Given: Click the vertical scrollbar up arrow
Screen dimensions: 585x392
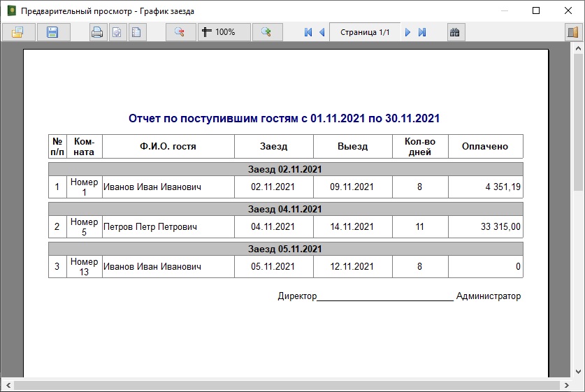Looking at the screenshot, I should pyautogui.click(x=578, y=48).
